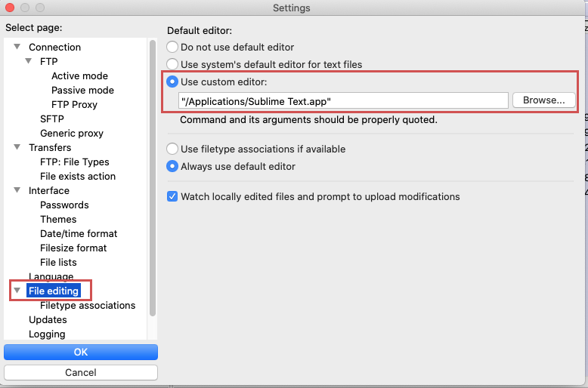
Task: Select 'Do not use default editor' radio
Action: (x=172, y=48)
